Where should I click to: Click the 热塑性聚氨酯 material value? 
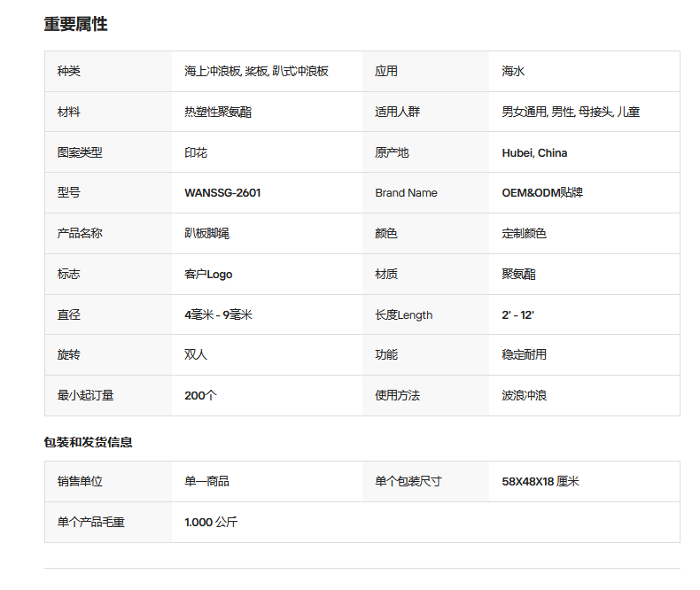point(218,112)
